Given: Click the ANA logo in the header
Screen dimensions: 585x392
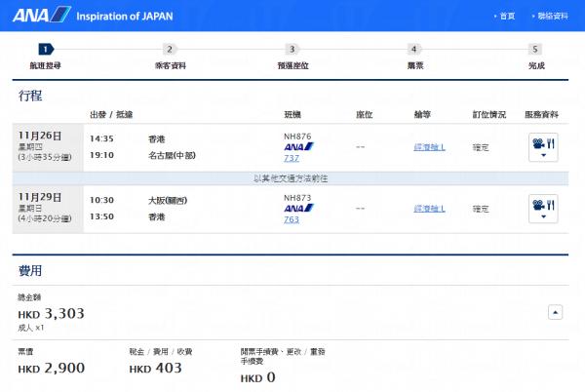Looking at the screenshot, I should [x=42, y=15].
